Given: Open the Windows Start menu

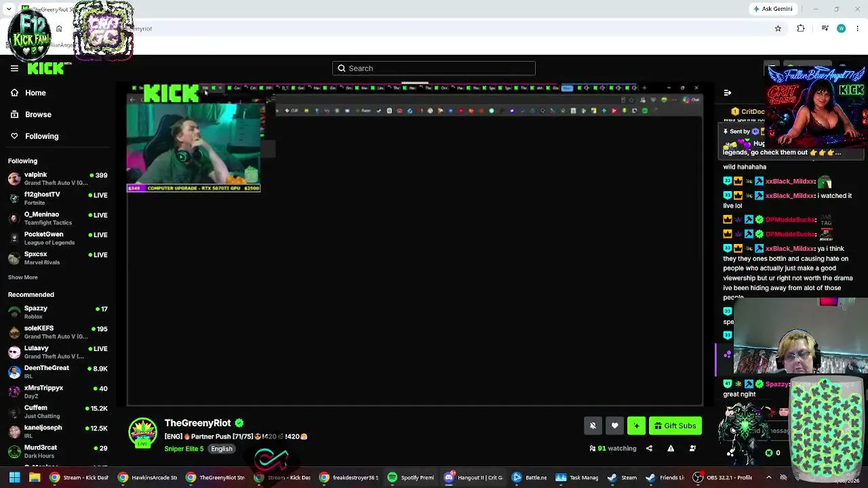Looking at the screenshot, I should coord(14,477).
